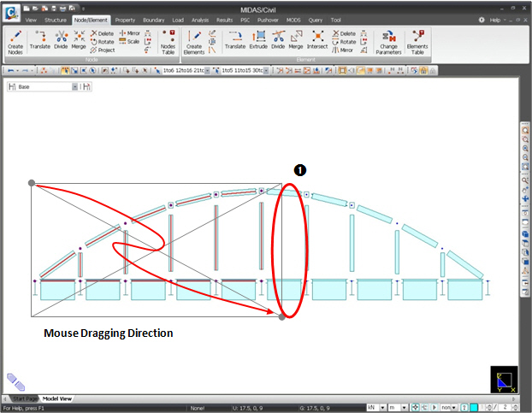
Task: Expand the length unit dropdown showing m
Action: (399, 407)
